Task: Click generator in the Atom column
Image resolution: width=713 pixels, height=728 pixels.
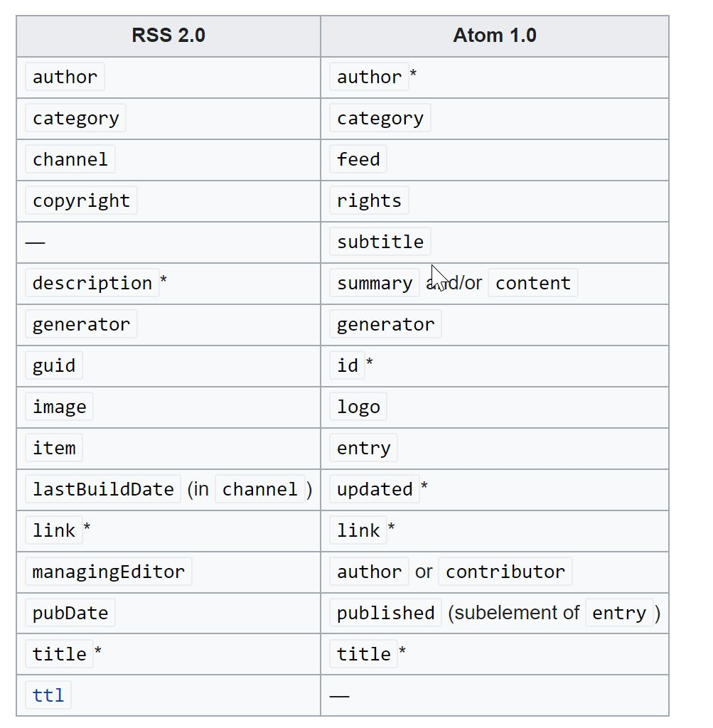Action: coord(386,324)
